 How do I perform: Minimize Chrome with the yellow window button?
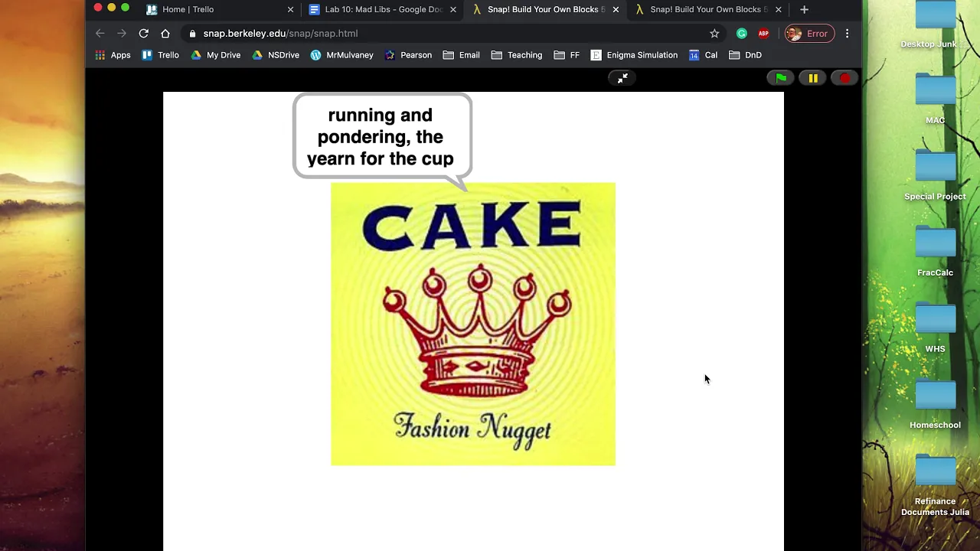pyautogui.click(x=112, y=8)
